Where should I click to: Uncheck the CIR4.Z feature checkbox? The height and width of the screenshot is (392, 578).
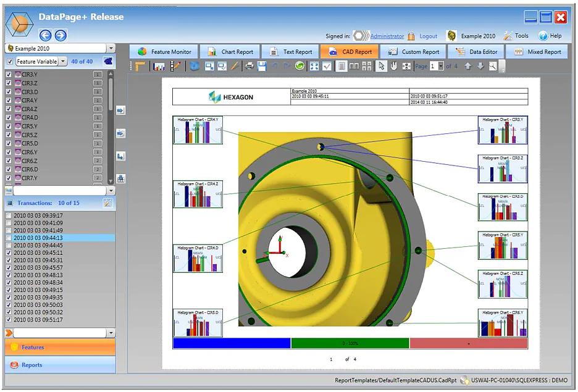pos(9,109)
